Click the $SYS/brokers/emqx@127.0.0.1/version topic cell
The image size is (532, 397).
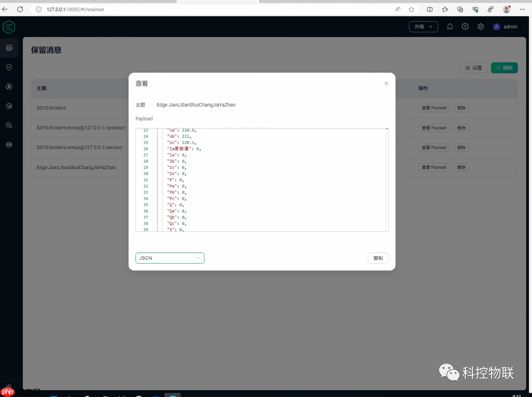pos(79,148)
